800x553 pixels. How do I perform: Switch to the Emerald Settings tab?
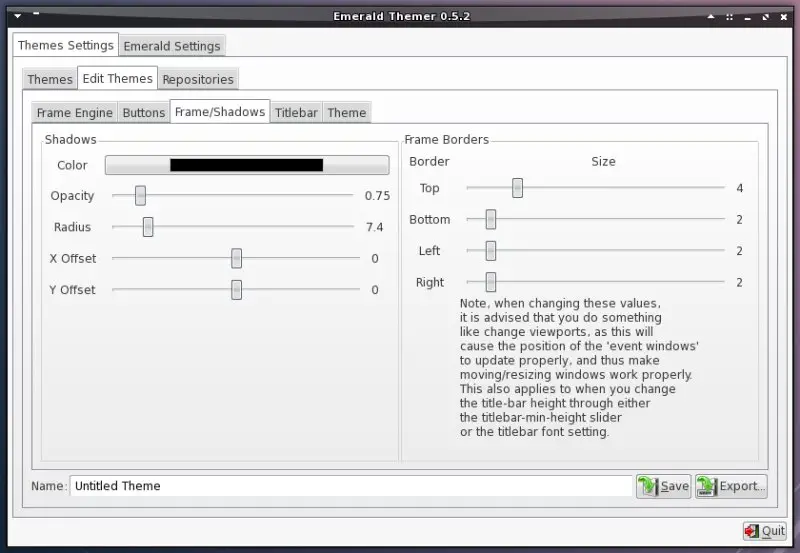172,46
